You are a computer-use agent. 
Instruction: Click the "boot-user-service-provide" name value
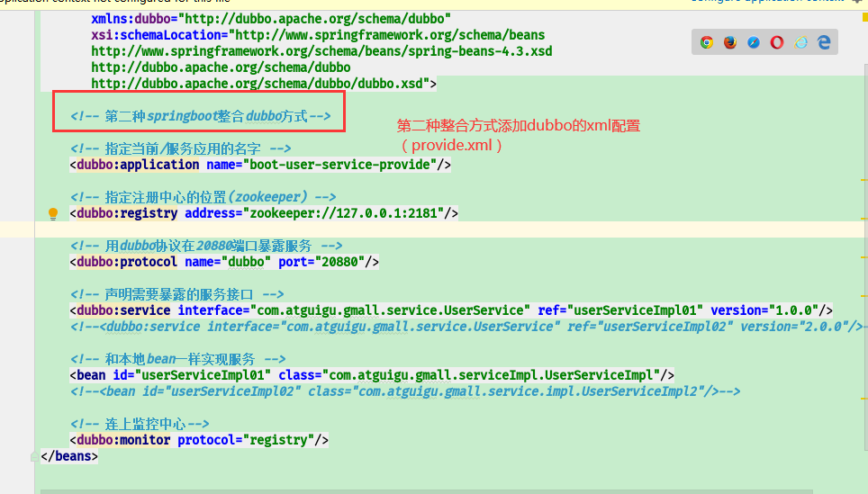[339, 165]
